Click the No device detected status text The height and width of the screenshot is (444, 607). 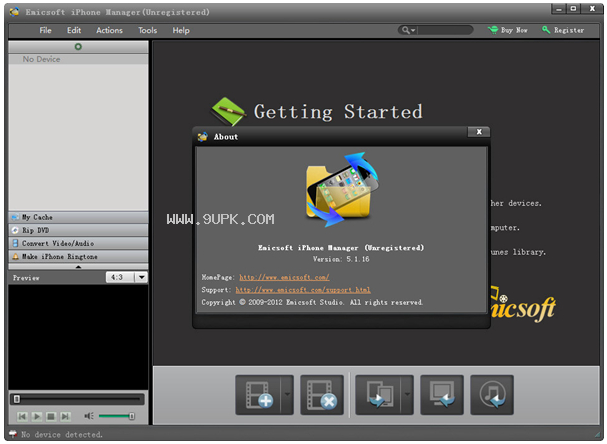tap(62, 435)
